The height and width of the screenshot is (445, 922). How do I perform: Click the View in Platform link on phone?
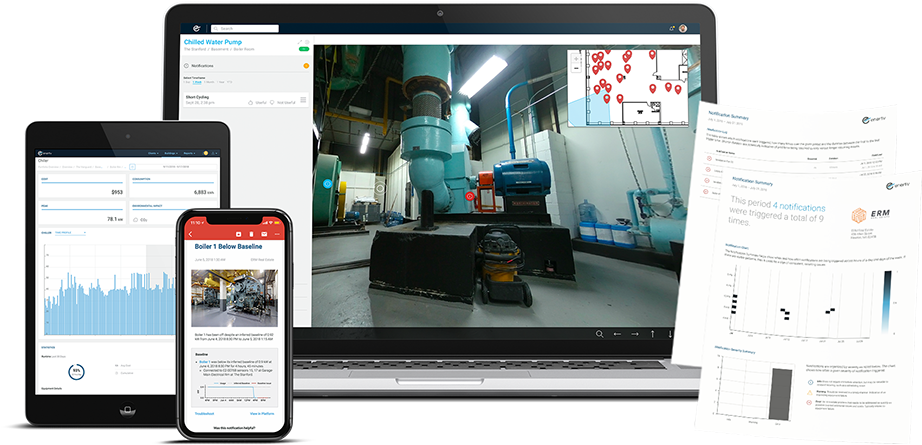[262, 412]
